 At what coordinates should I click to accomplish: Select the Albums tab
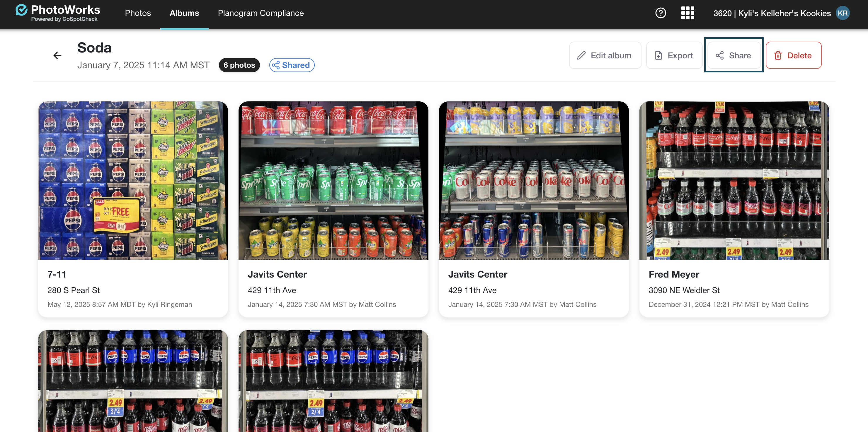(x=184, y=13)
